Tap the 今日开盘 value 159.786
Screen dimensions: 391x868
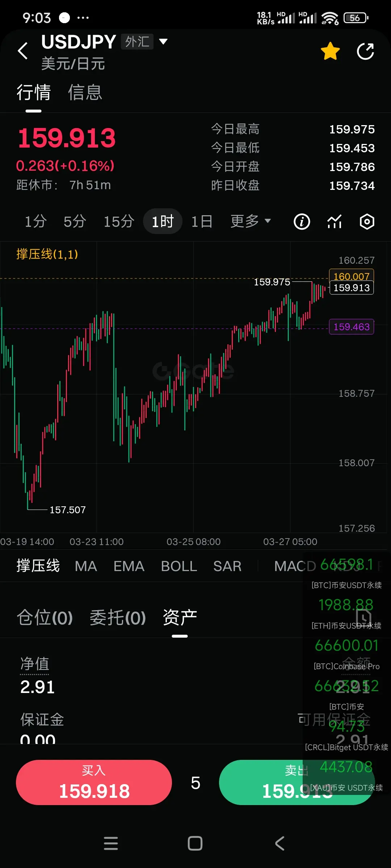click(x=352, y=167)
